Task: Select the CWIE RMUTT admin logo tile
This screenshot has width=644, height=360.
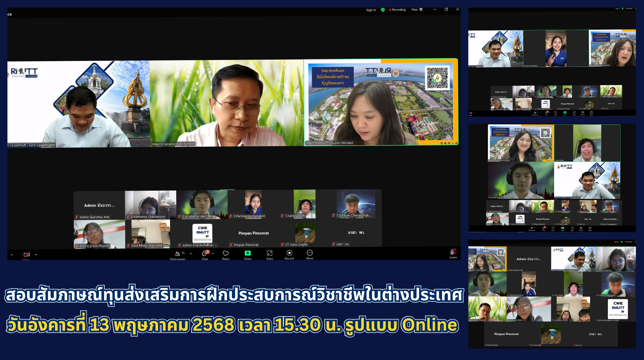Action: point(202,233)
